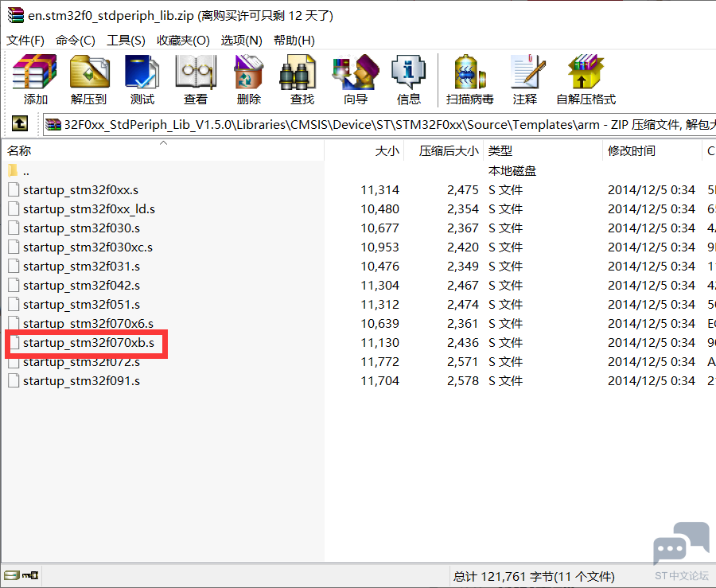Click the WinRAR title bar icon

16,15
